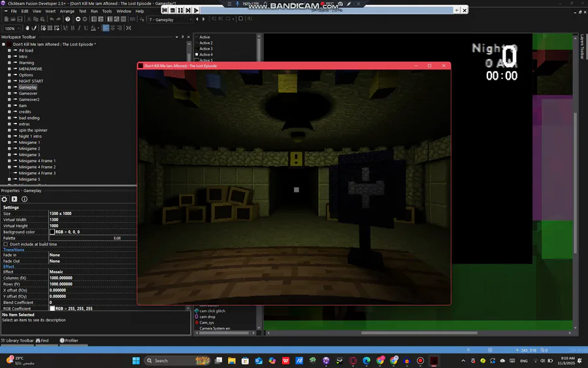Select the Gameover2 frame in workspace

(29, 99)
